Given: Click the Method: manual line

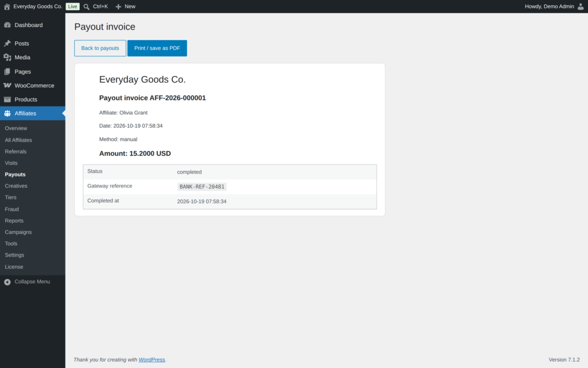Looking at the screenshot, I should coord(118,139).
